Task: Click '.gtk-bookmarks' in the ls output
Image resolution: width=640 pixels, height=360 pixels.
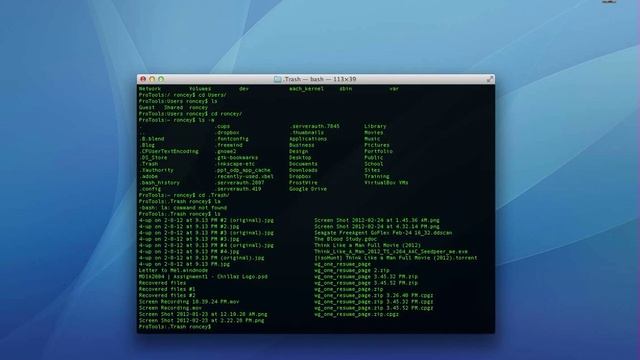Action: (x=236, y=158)
